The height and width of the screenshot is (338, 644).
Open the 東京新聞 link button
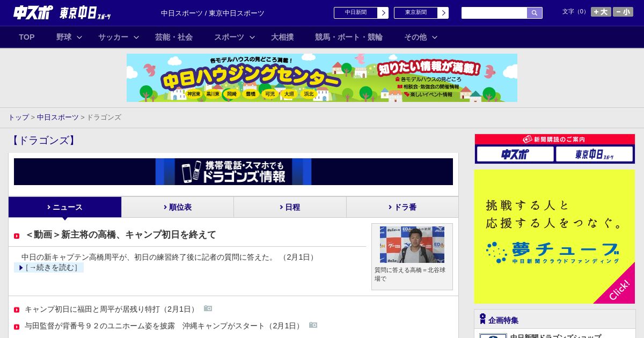click(x=416, y=13)
